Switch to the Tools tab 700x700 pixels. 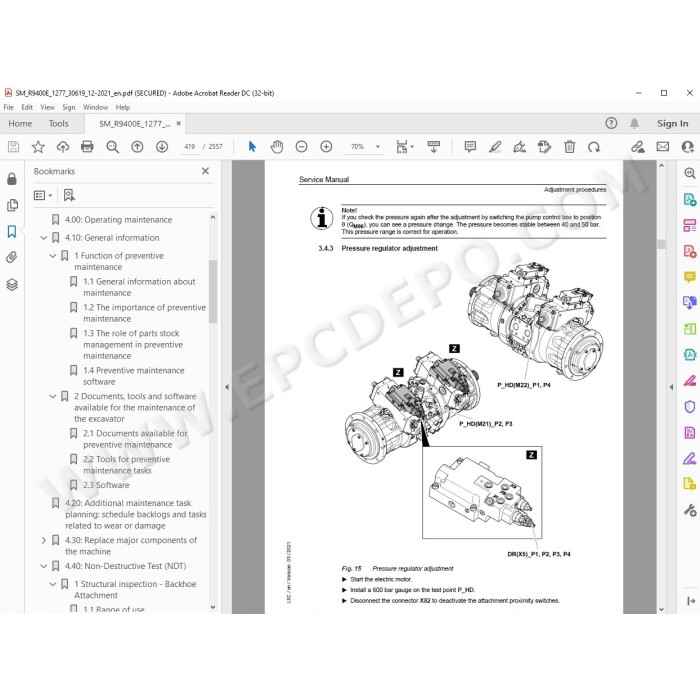[58, 124]
